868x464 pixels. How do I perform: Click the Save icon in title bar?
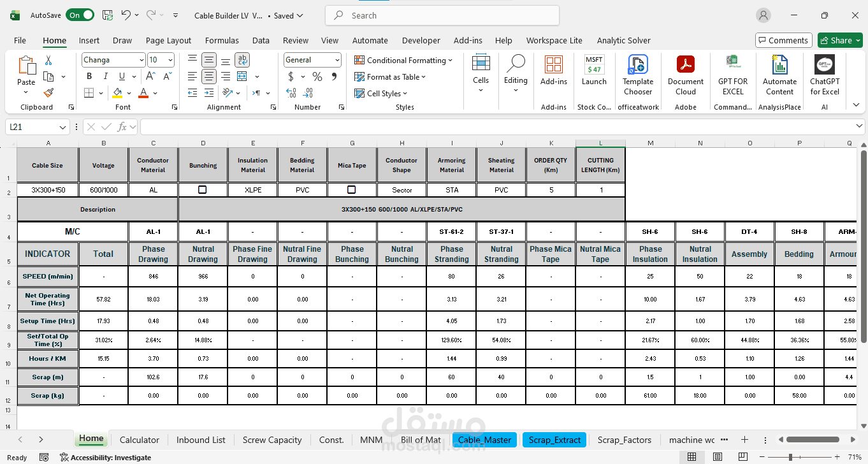[x=108, y=15]
